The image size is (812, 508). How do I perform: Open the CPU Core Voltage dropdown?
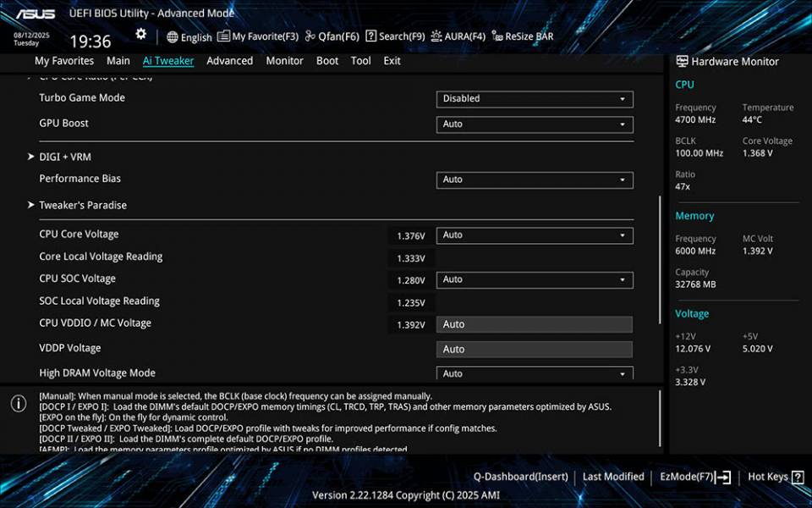click(534, 235)
